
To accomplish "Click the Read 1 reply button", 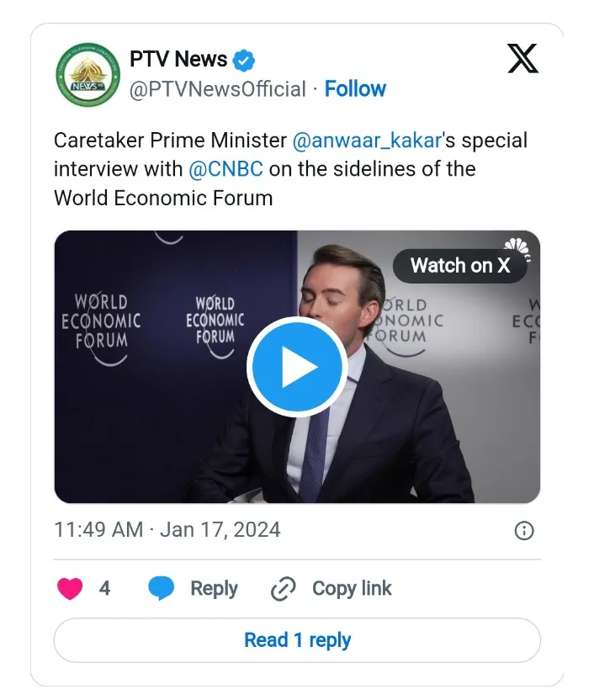I will point(297,640).
